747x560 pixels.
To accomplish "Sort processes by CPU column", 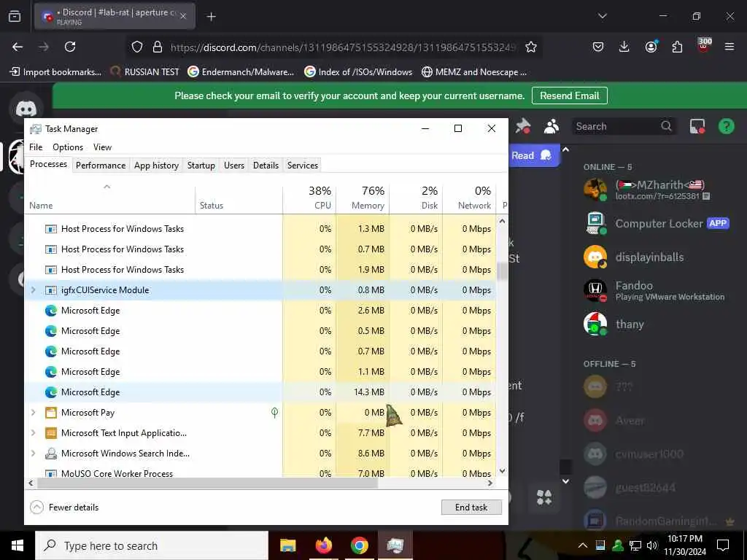I will click(x=309, y=198).
